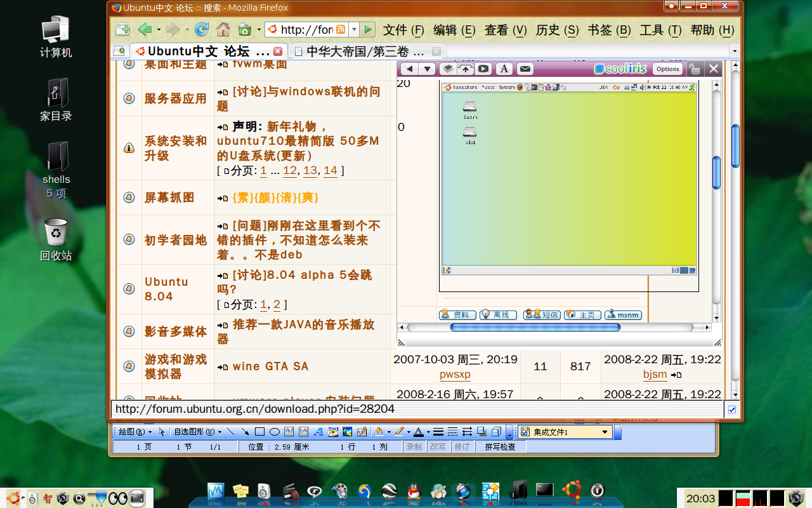
Task: Click Cooliris preview horizontal scrollbar thumb
Action: pyautogui.click(x=535, y=327)
